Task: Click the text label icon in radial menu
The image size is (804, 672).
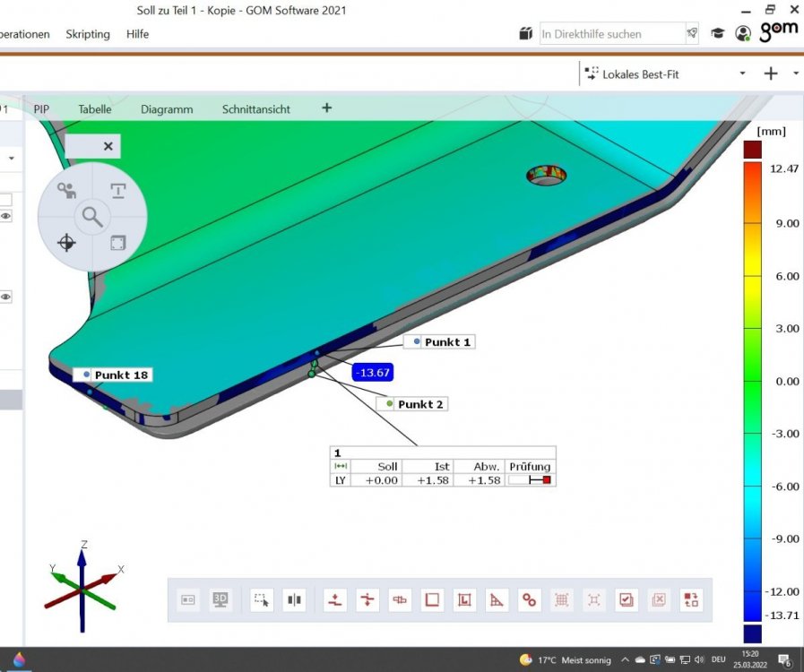Action: click(118, 190)
